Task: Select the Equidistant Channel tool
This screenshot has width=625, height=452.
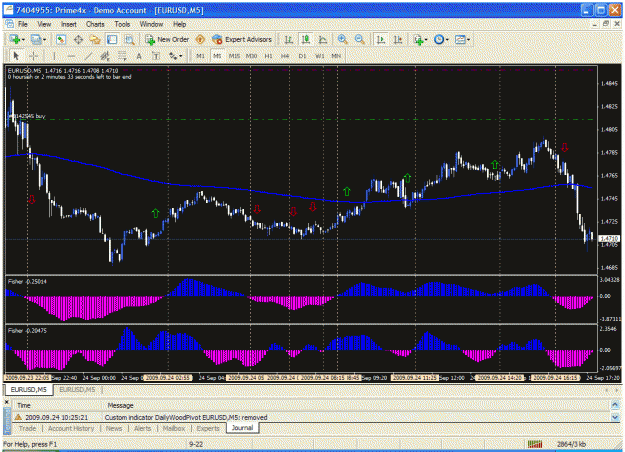Action: point(105,56)
